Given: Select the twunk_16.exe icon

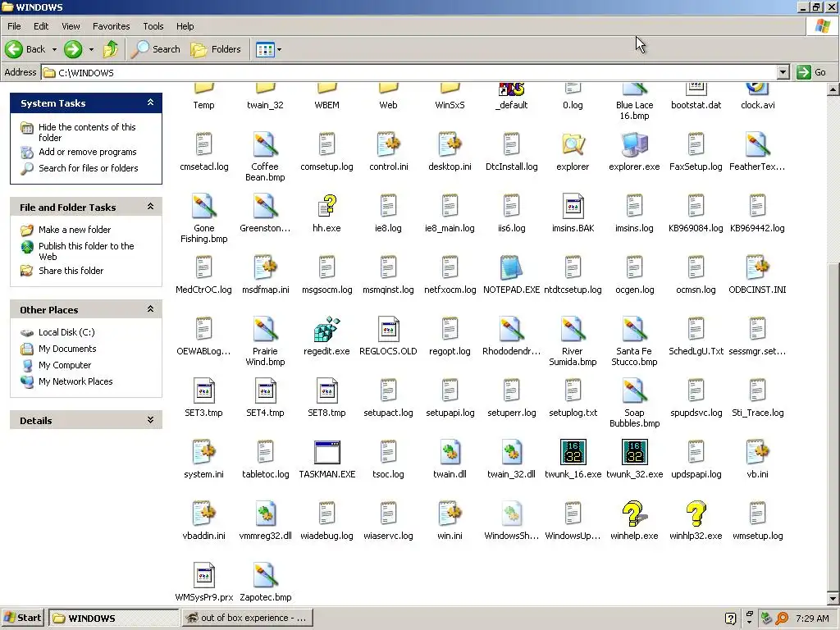Looking at the screenshot, I should (573, 452).
